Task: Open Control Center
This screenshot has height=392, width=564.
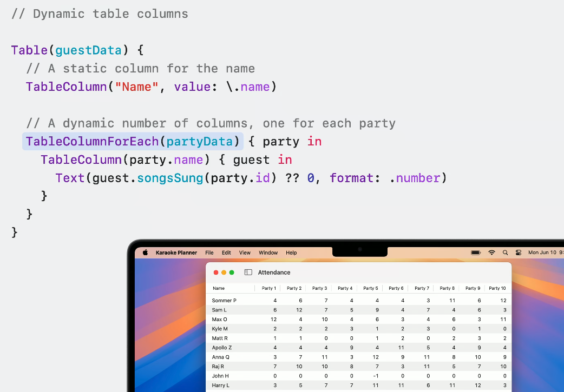Action: (x=519, y=253)
